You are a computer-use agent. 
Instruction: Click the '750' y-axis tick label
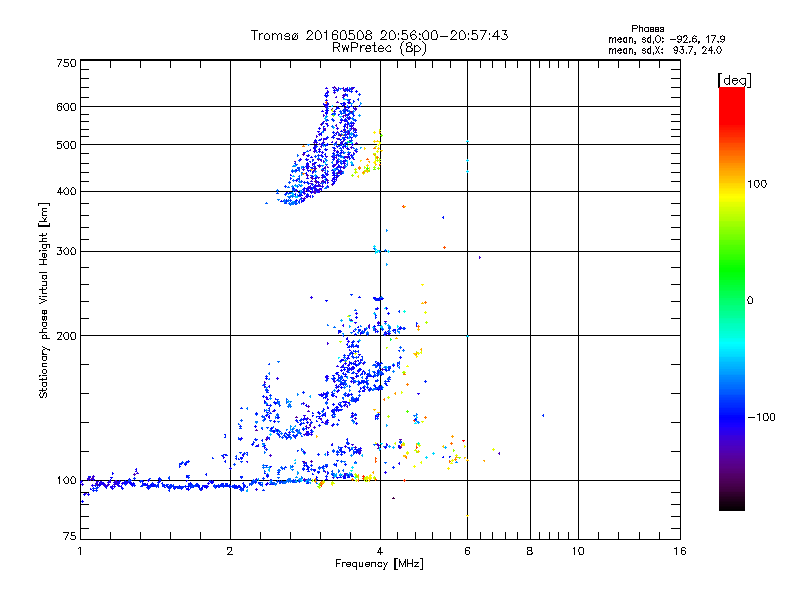[67, 63]
